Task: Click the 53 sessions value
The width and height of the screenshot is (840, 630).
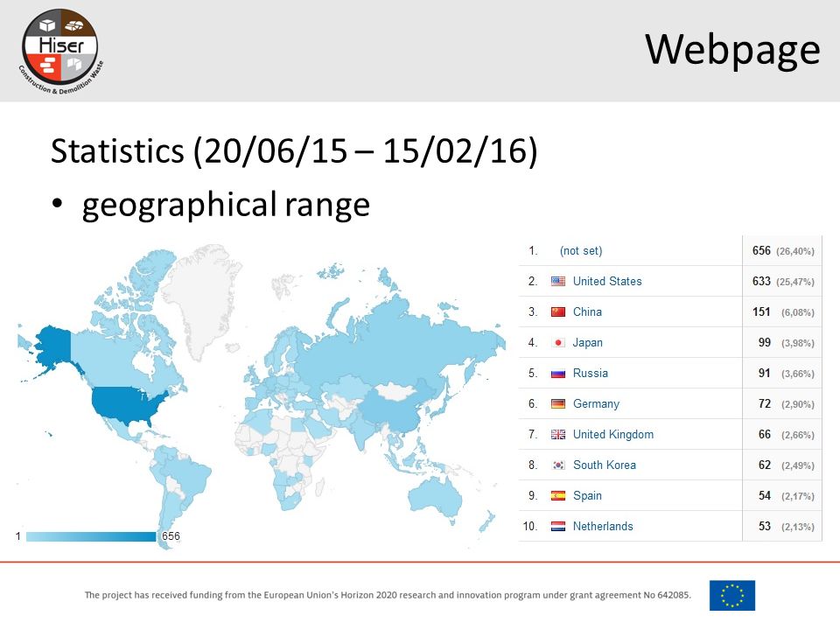Action: tap(765, 526)
